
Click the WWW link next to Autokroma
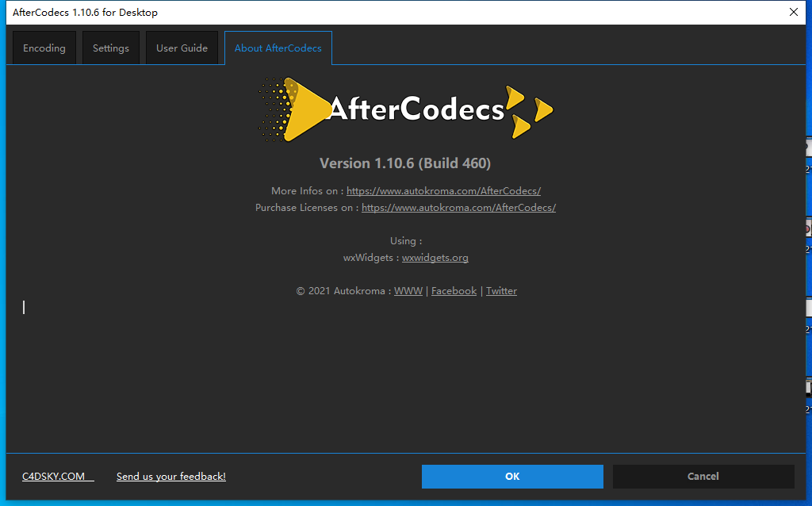[x=408, y=290]
